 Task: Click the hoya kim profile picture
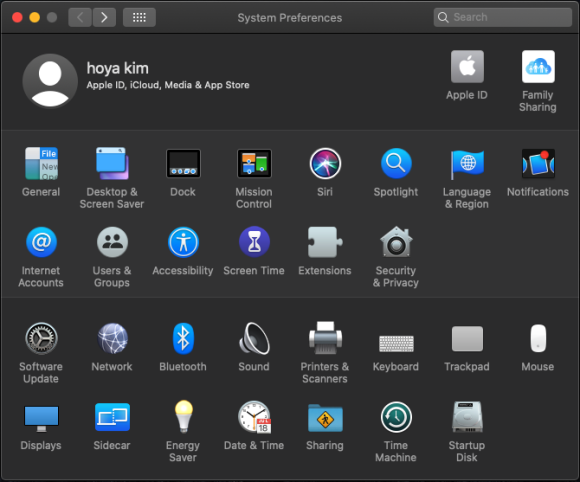point(50,81)
